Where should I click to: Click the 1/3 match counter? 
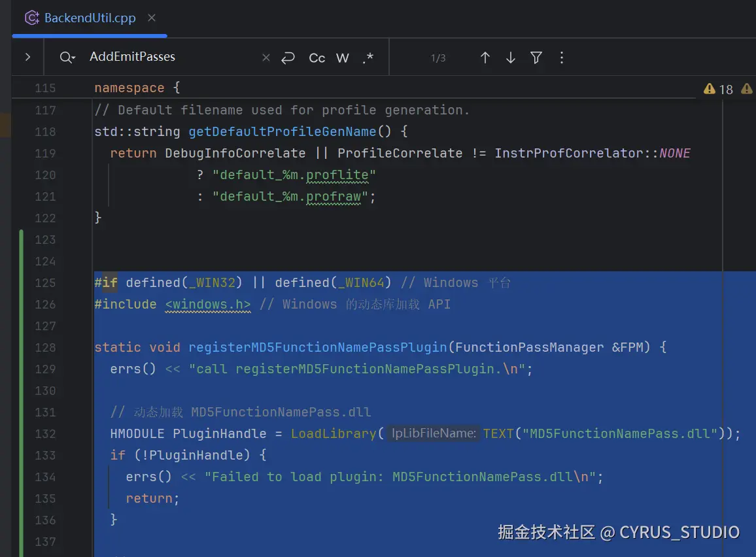438,58
